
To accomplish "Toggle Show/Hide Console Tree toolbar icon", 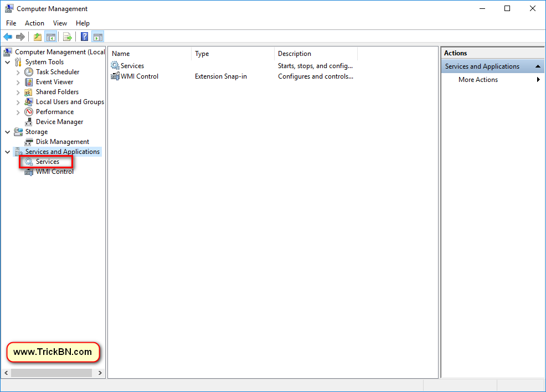I will point(51,37).
